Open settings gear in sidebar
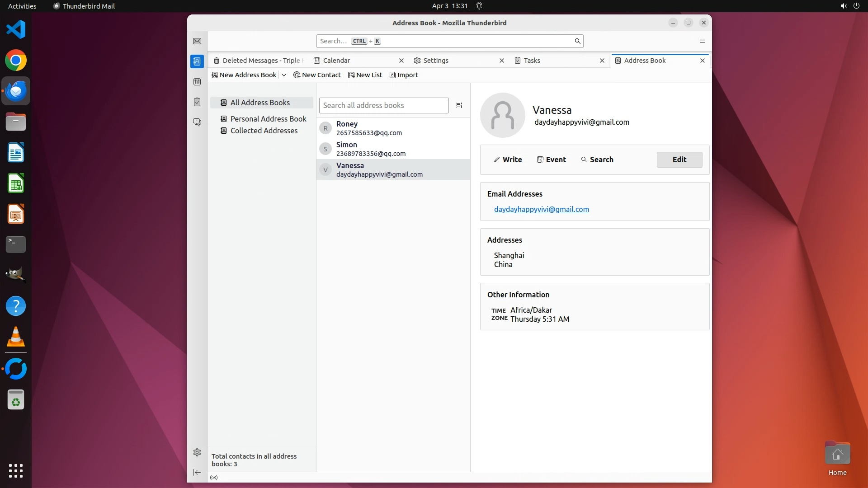The image size is (868, 488). click(x=197, y=452)
